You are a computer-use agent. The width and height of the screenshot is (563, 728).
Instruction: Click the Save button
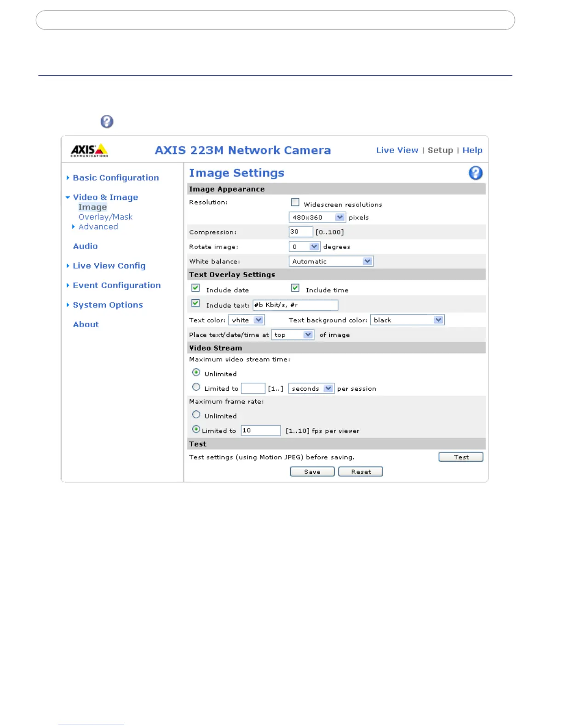pyautogui.click(x=312, y=472)
